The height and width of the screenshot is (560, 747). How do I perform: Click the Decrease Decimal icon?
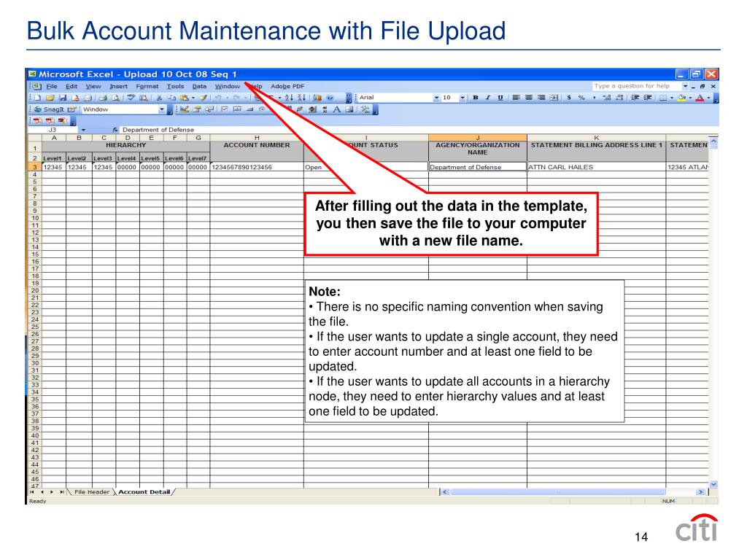click(x=619, y=98)
